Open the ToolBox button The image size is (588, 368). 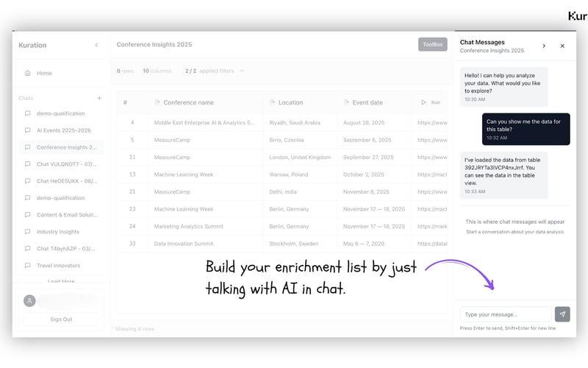click(x=433, y=44)
